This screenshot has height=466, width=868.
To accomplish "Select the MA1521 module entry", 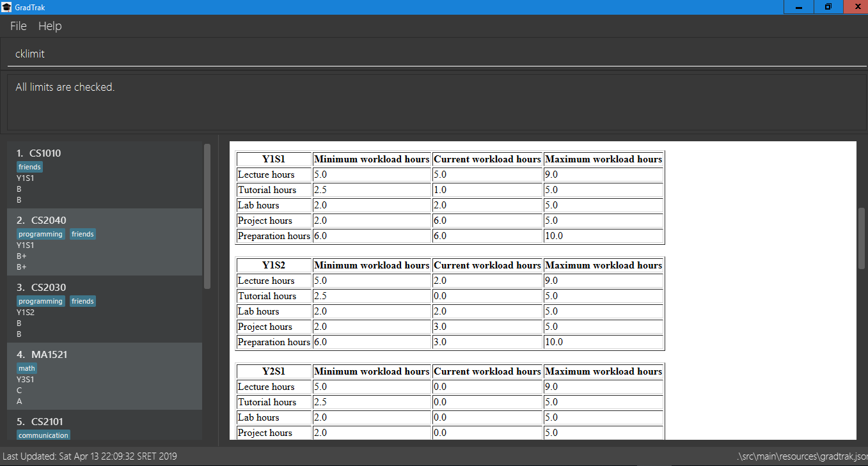I will [x=105, y=377].
